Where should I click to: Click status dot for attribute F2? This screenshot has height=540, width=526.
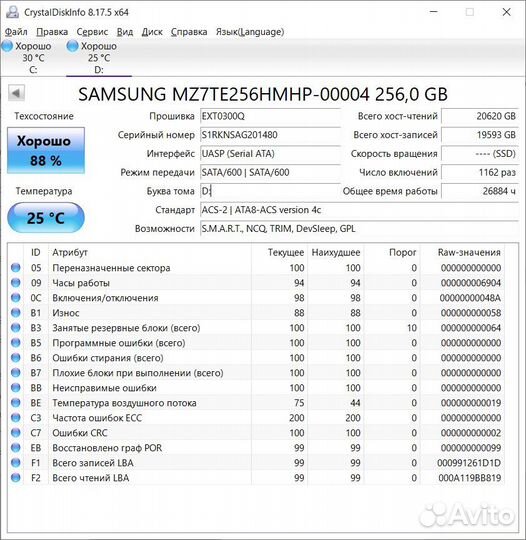tap(16, 478)
